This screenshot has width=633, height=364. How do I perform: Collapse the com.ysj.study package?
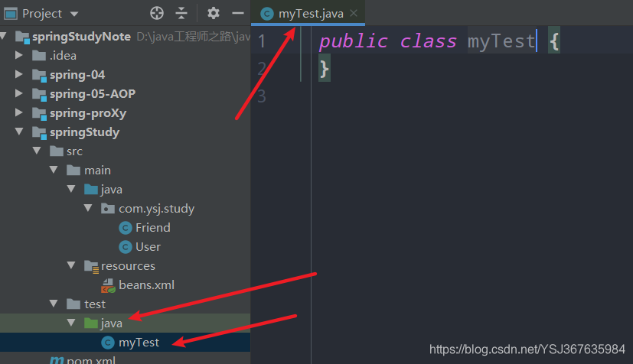89,208
